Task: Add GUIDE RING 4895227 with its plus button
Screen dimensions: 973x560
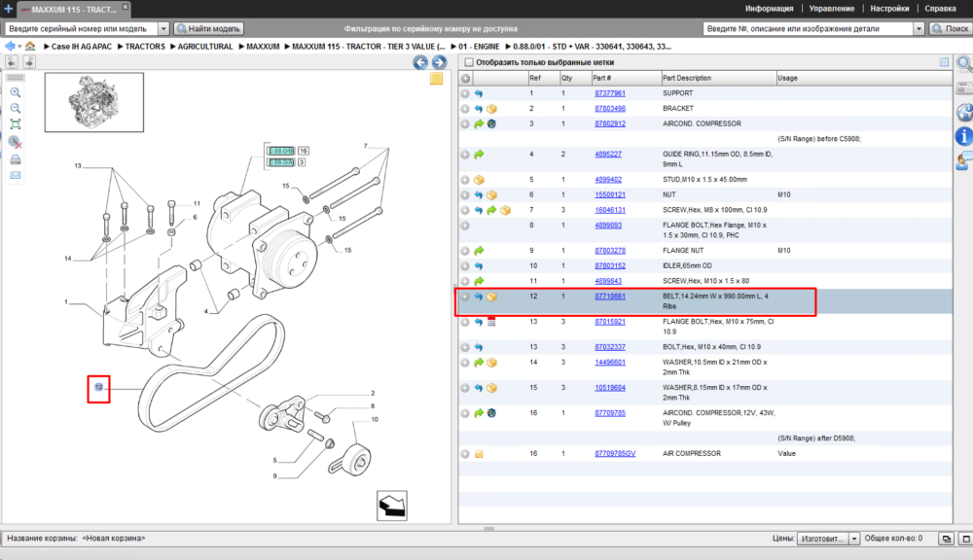Action: [465, 155]
